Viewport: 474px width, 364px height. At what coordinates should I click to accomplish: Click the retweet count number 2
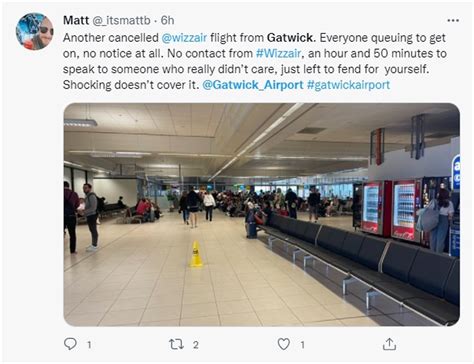[x=196, y=345]
